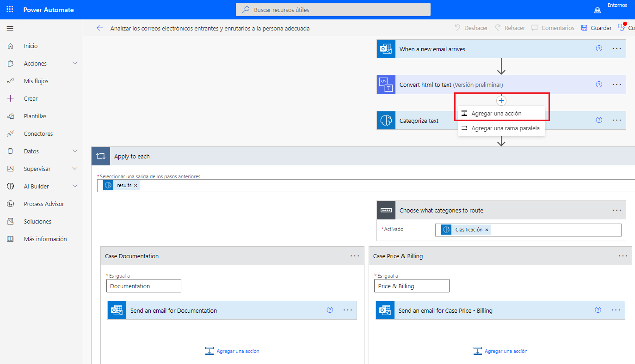The height and width of the screenshot is (364, 635).
Task: Collapse the left navigation hamburger menu
Action: (10, 29)
